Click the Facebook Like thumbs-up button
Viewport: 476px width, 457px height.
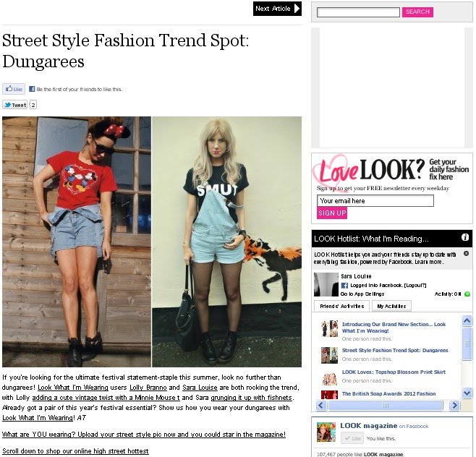point(14,89)
